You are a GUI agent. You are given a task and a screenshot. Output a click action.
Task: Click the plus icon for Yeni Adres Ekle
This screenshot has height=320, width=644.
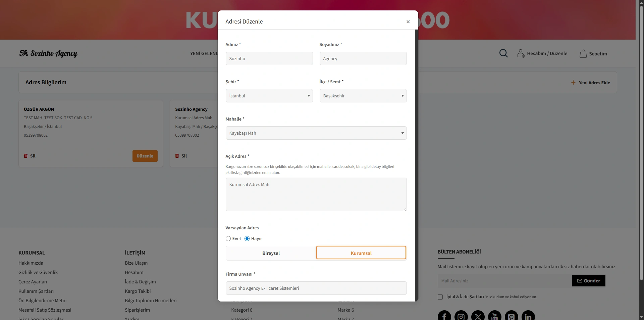click(x=573, y=83)
